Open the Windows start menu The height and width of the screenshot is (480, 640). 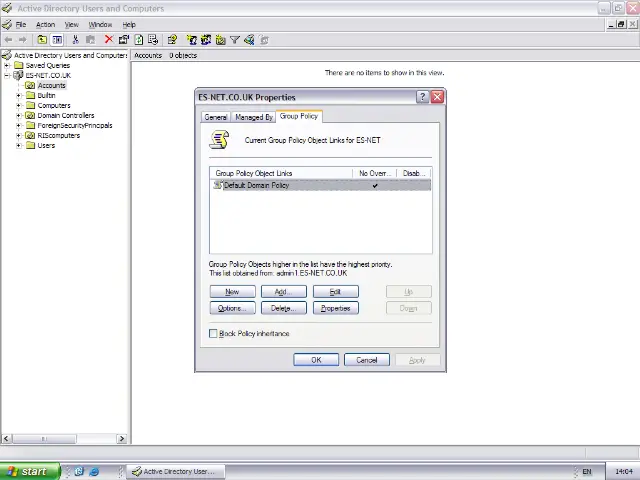tap(29, 471)
